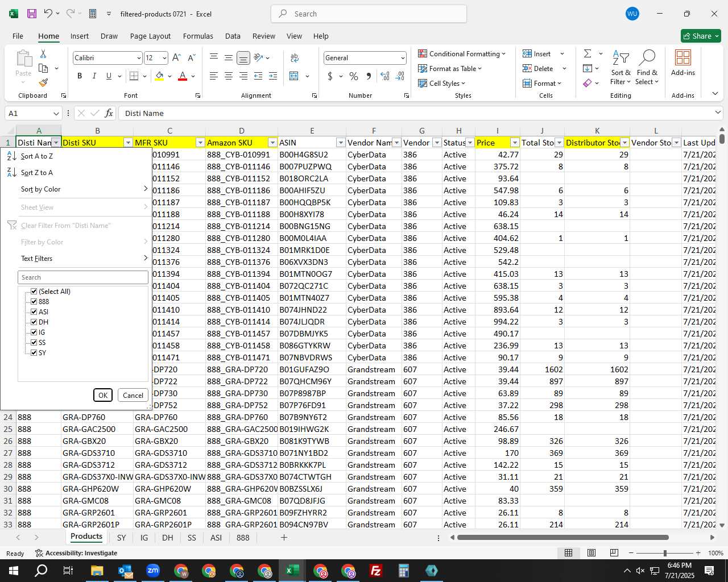This screenshot has width=728, height=582.
Task: Switch to Page Layout view in status bar
Action: [591, 552]
